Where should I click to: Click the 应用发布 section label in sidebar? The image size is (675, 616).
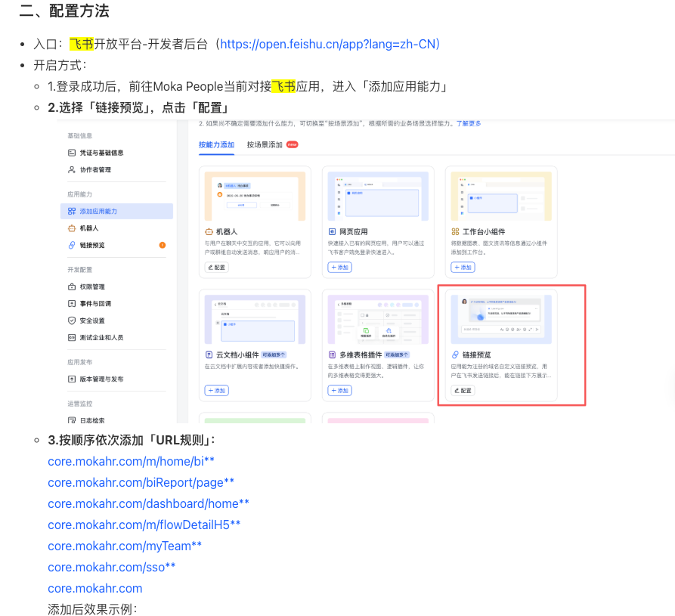point(79,362)
